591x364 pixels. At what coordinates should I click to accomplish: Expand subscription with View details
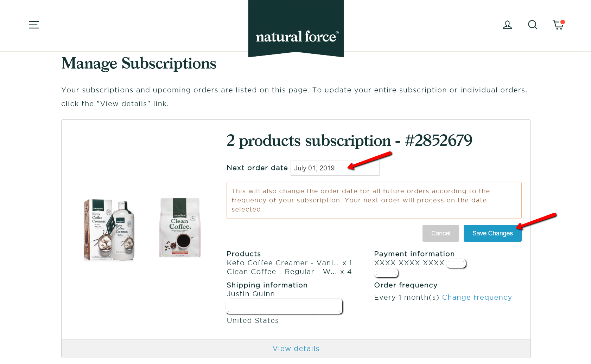click(x=296, y=349)
